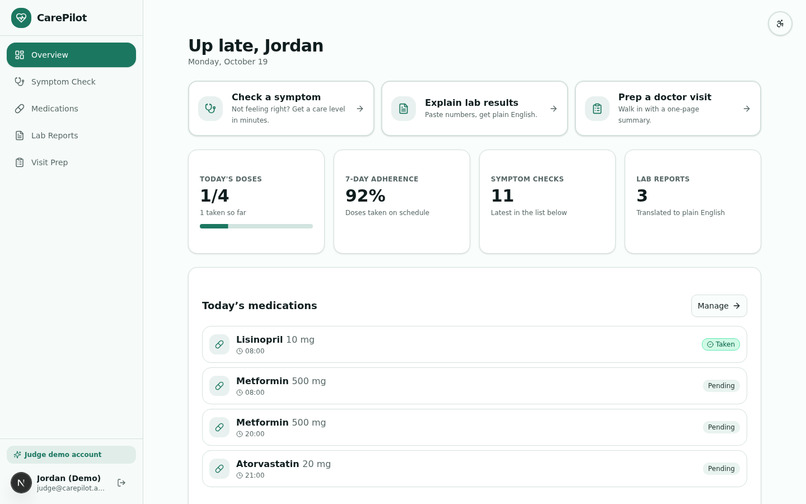This screenshot has height=504, width=806.
Task: Click the user avatar circle with N
Action: pos(21,483)
